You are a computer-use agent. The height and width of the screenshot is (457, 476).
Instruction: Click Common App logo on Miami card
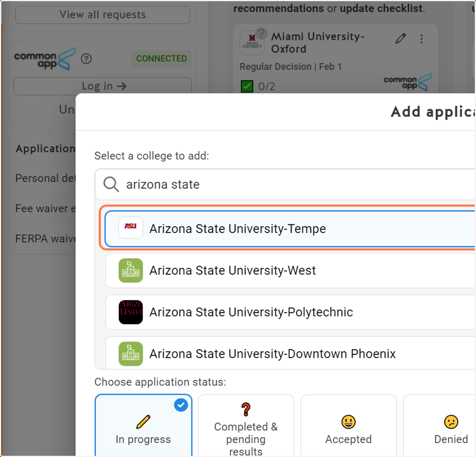(x=407, y=82)
